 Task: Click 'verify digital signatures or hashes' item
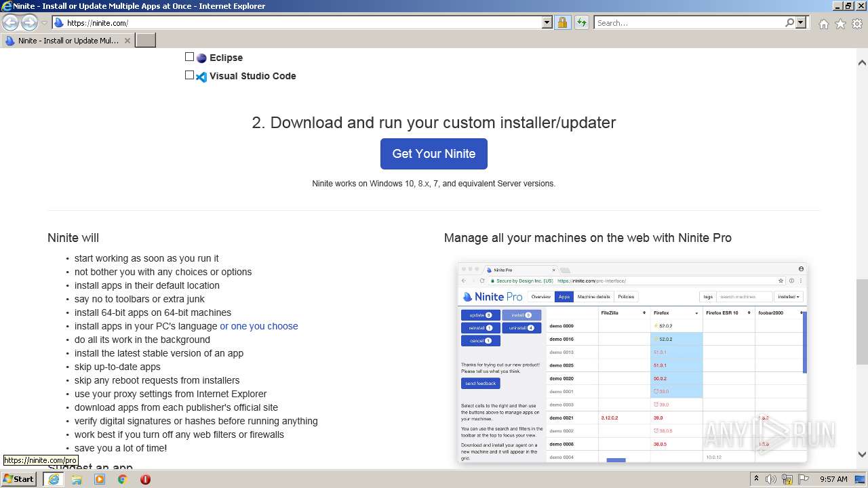[196, 421]
